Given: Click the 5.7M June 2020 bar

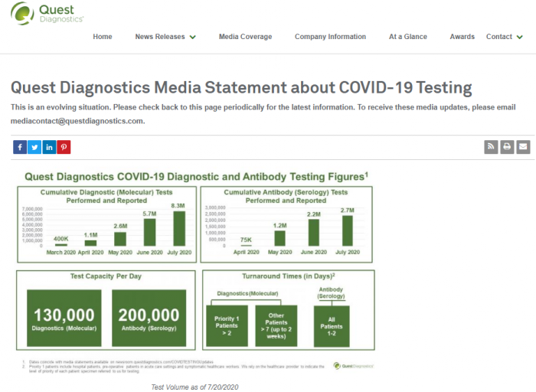Looking at the screenshot, I should point(150,233).
